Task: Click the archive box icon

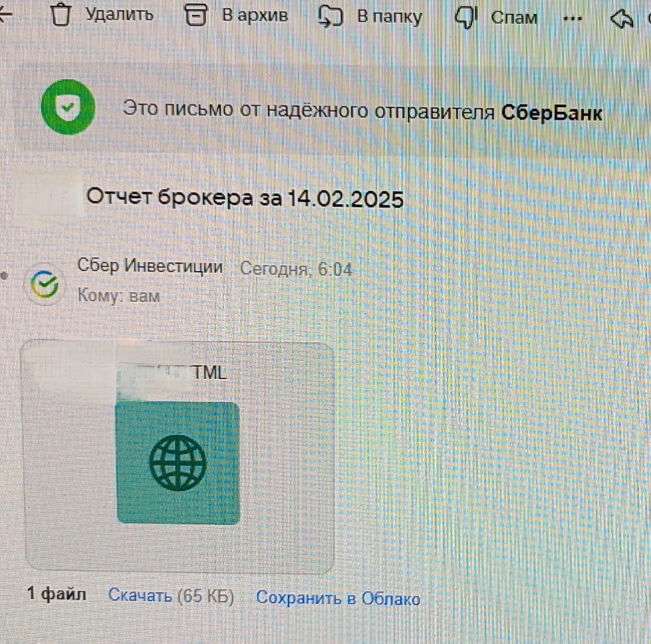Action: [195, 16]
